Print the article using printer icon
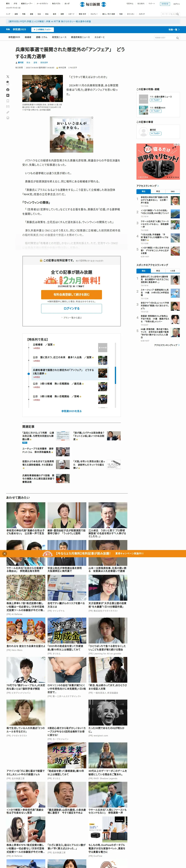Image resolution: width=186 pixels, height=868 pixels. coord(8,118)
